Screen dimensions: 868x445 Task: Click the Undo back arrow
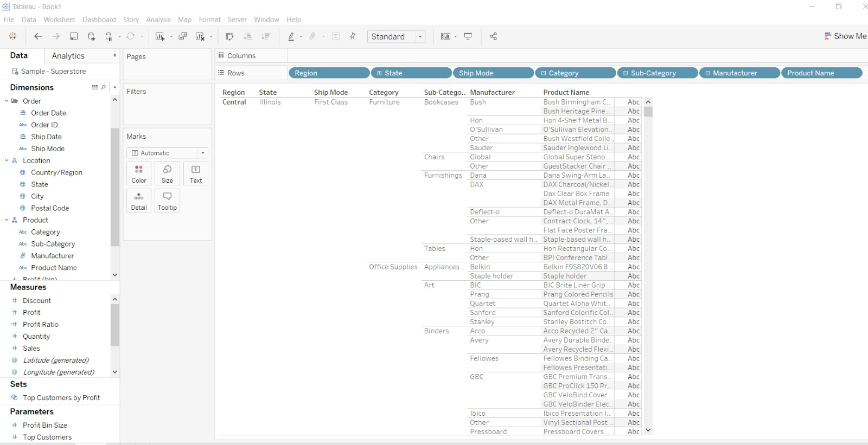click(x=38, y=36)
